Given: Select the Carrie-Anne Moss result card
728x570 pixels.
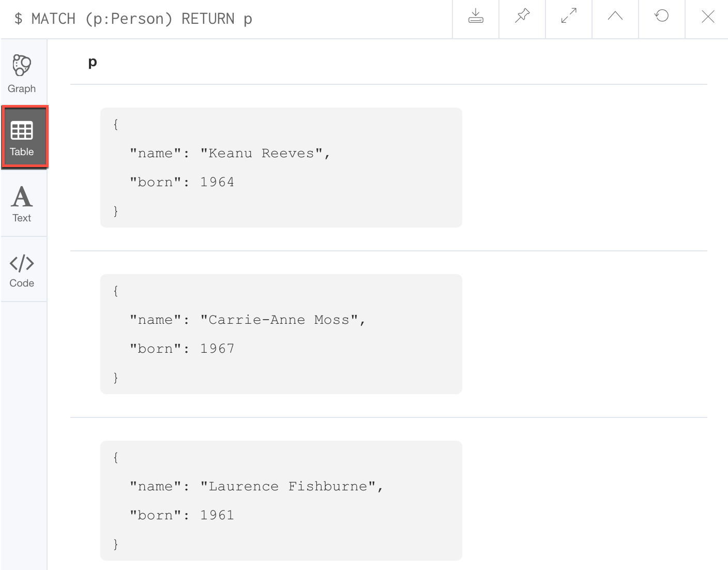Looking at the screenshot, I should pos(281,334).
